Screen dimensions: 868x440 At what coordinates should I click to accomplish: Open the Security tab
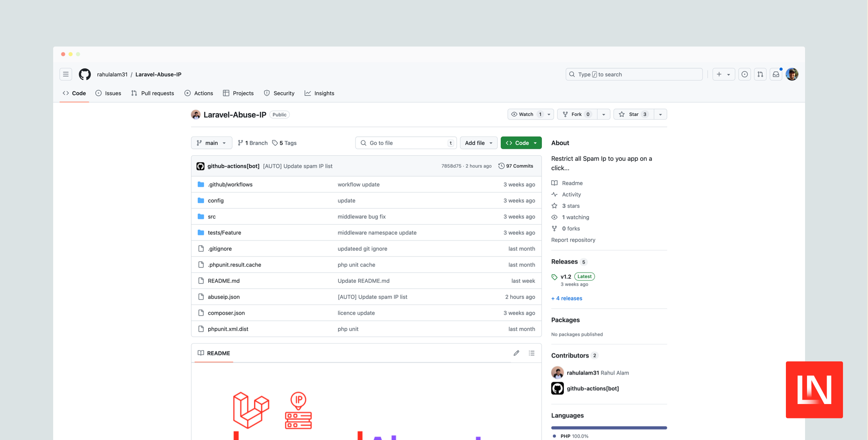point(279,93)
